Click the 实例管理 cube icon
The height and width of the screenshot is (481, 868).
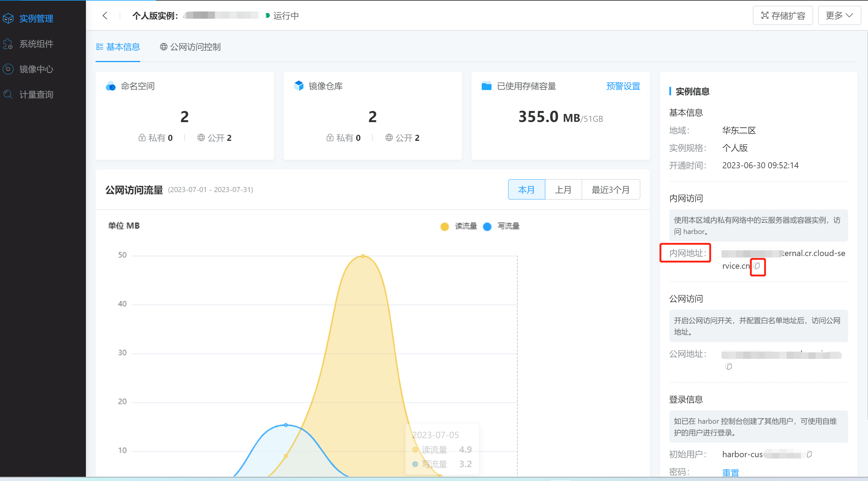tap(8, 18)
